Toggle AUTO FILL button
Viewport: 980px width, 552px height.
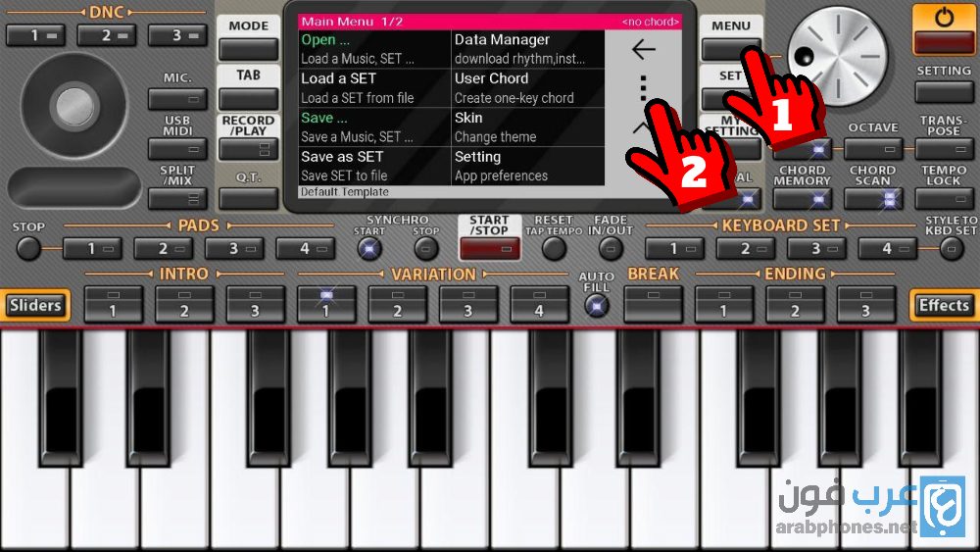pyautogui.click(x=597, y=306)
